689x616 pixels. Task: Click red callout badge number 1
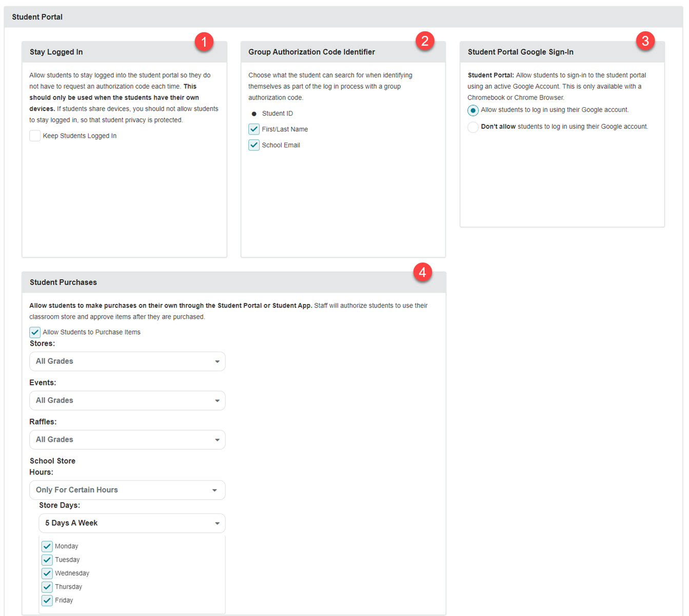click(x=204, y=42)
